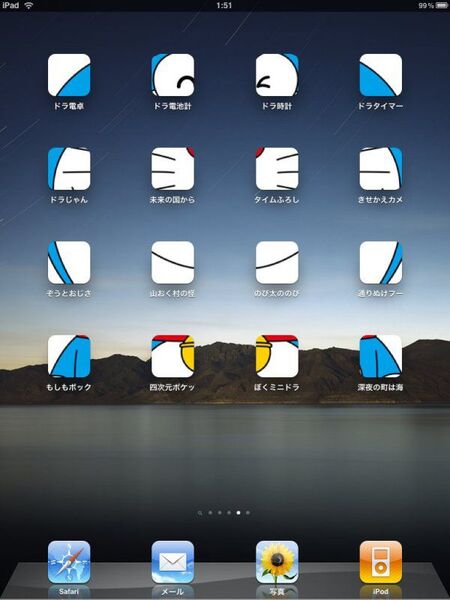Open the のび太ののび app
The height and width of the screenshot is (600, 450).
coord(277,262)
